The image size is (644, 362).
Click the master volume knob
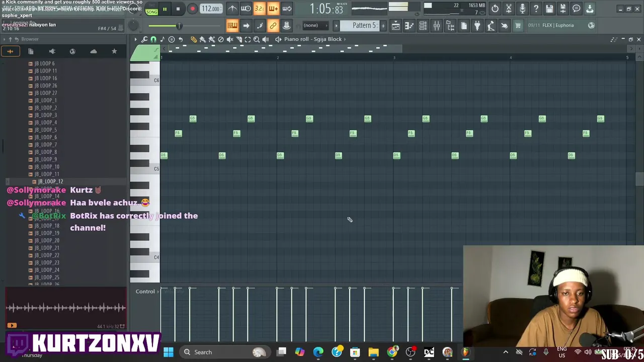pyautogui.click(x=134, y=26)
